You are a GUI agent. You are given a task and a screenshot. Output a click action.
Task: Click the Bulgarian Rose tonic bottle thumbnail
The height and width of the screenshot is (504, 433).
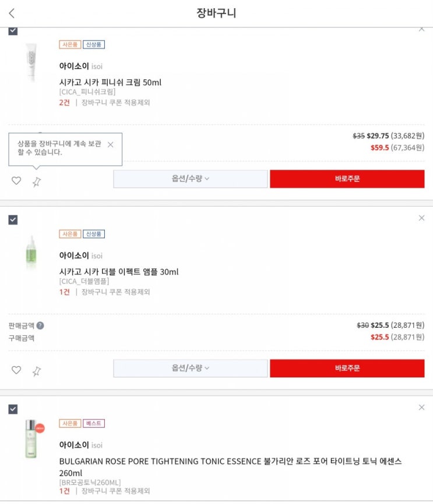click(32, 439)
